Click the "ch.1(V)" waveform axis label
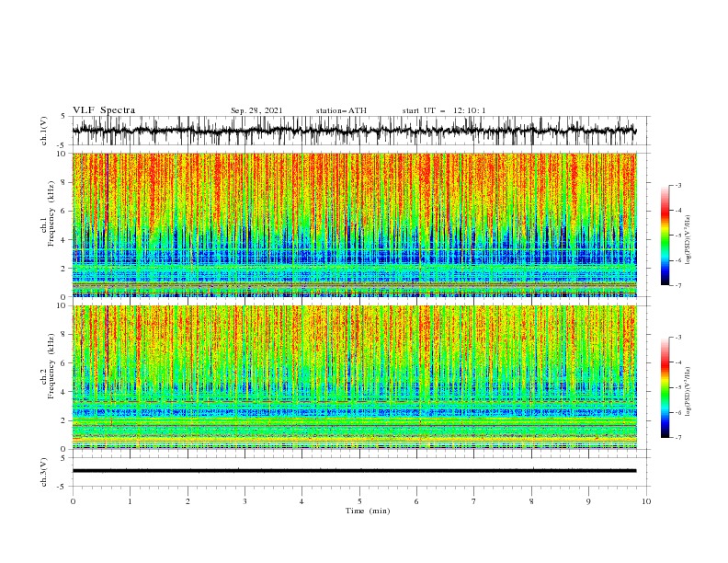Image resolution: width=728 pixels, height=563 pixels. pos(44,132)
